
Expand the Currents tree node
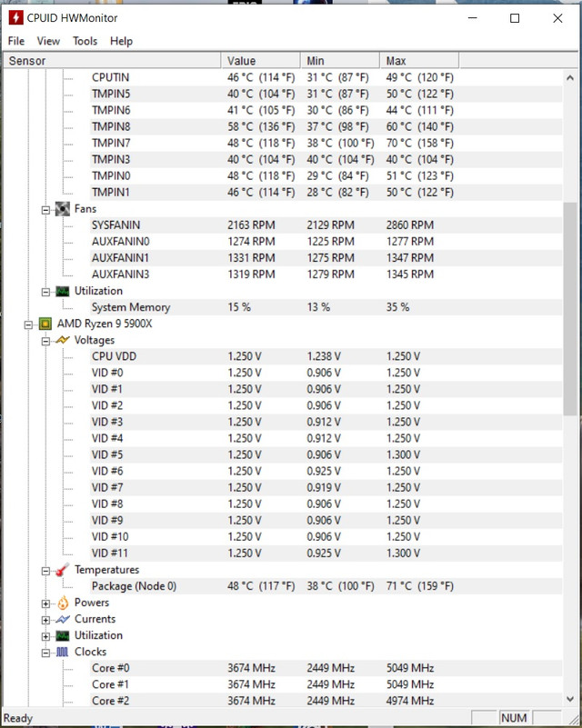tap(45, 619)
